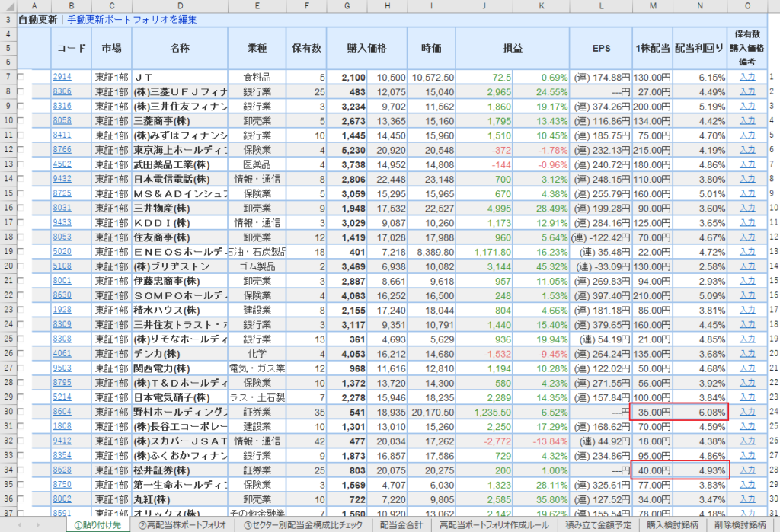Viewport: 780px width, 532px height.
Task: Select the 5,230 purchase price cell
Action: [x=347, y=150]
